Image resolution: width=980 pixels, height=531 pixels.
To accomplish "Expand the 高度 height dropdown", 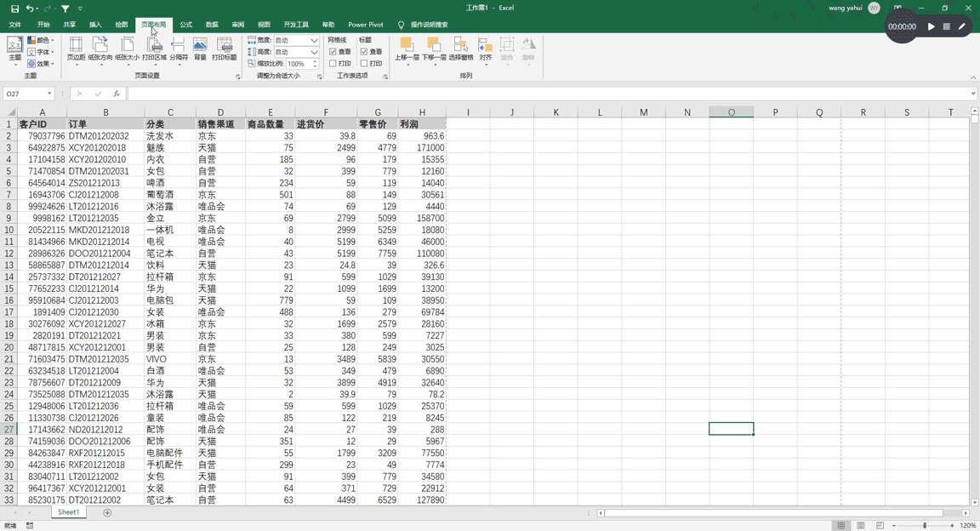I will coord(315,52).
